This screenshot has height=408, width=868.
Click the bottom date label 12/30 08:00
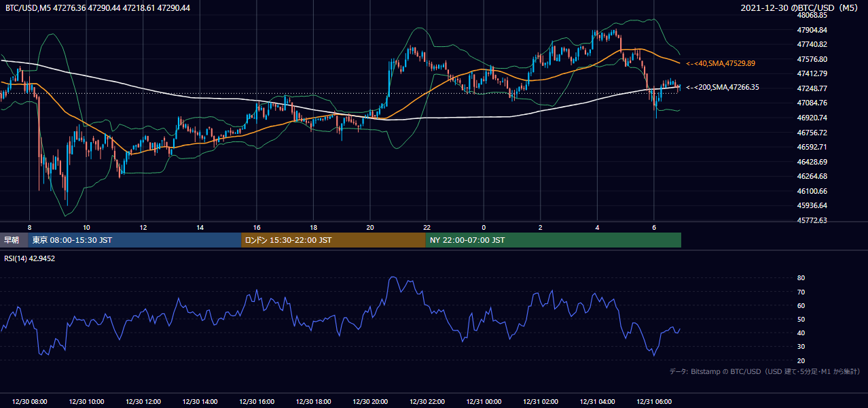pos(30,402)
